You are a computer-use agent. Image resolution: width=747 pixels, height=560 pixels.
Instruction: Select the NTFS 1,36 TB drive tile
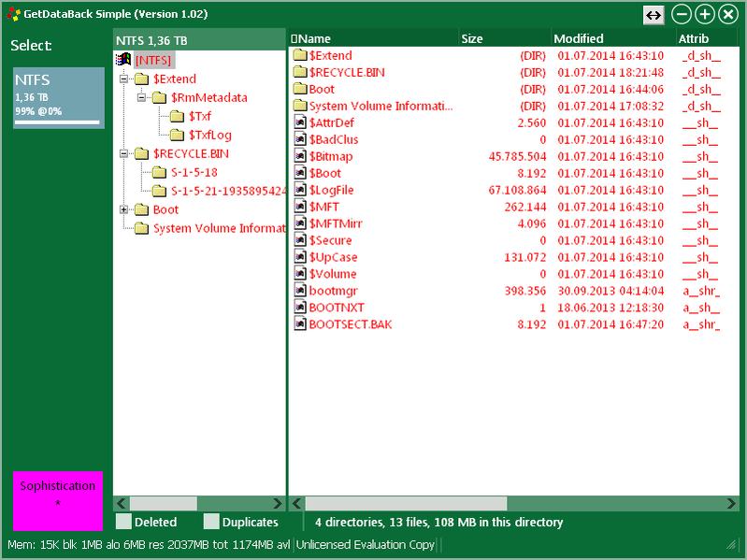tap(59, 97)
